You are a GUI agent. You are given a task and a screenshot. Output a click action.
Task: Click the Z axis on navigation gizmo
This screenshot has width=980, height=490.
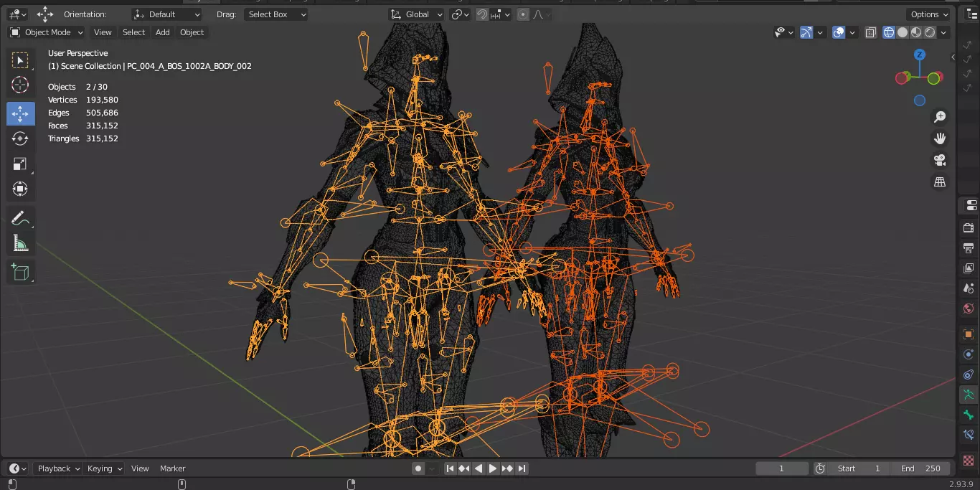(x=920, y=55)
